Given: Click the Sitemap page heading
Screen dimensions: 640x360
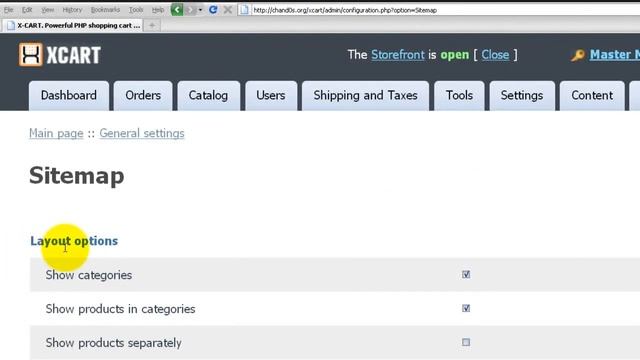Looking at the screenshot, I should pos(77,176).
